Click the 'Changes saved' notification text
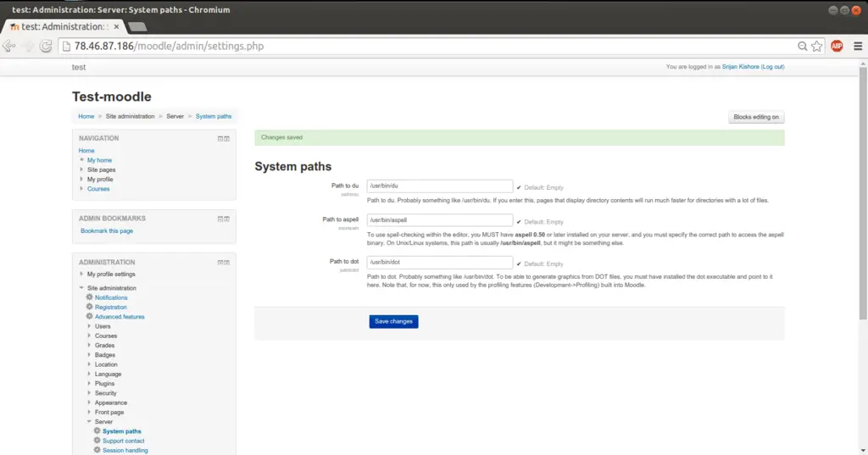This screenshot has height=455, width=868. 281,137
